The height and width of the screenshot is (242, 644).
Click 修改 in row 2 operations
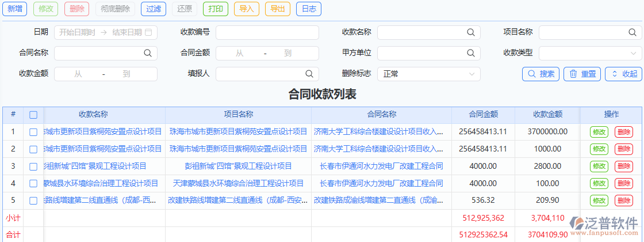pyautogui.click(x=599, y=149)
